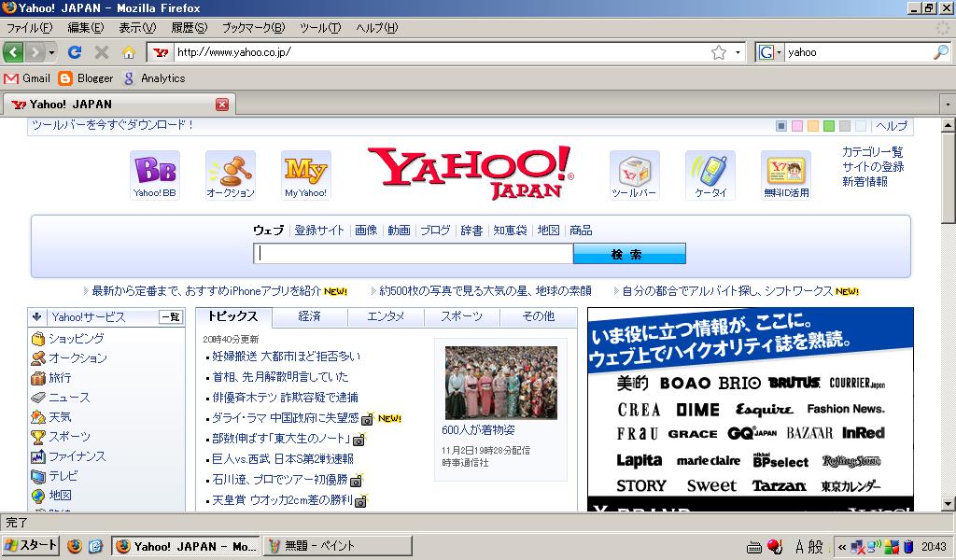Viewport: 956px width, 560px height.
Task: Open the My Yahoo! icon
Action: [306, 175]
